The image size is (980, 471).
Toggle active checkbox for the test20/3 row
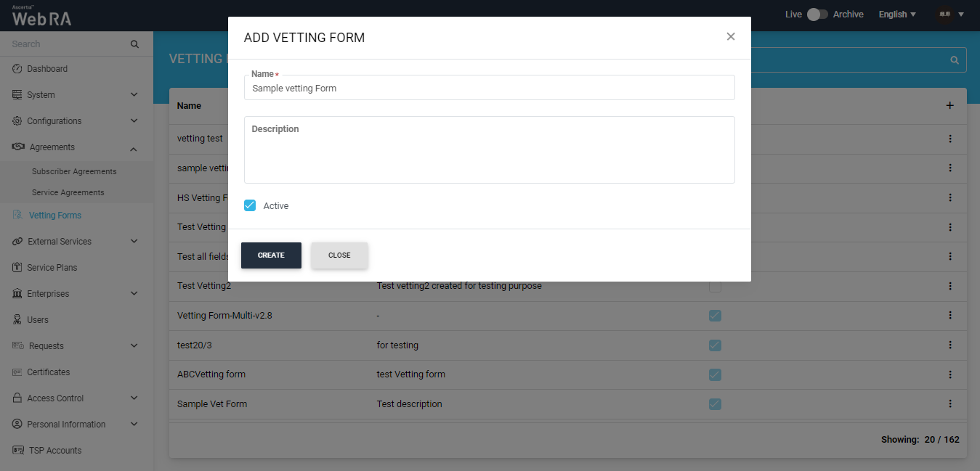[715, 345]
